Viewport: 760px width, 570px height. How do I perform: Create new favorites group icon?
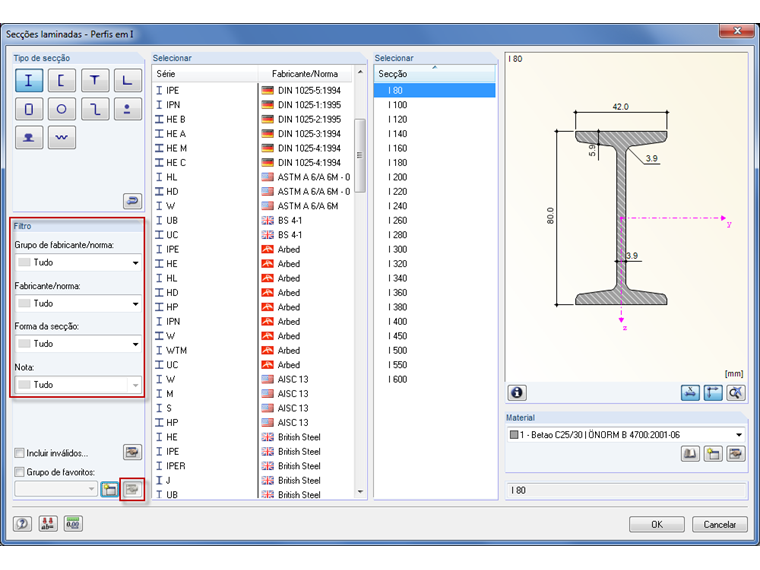(110, 489)
